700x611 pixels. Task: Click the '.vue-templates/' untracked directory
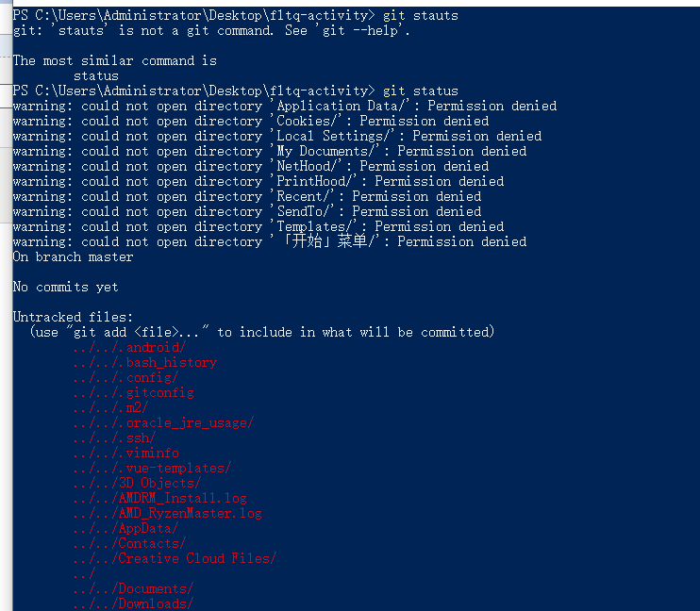pos(152,469)
